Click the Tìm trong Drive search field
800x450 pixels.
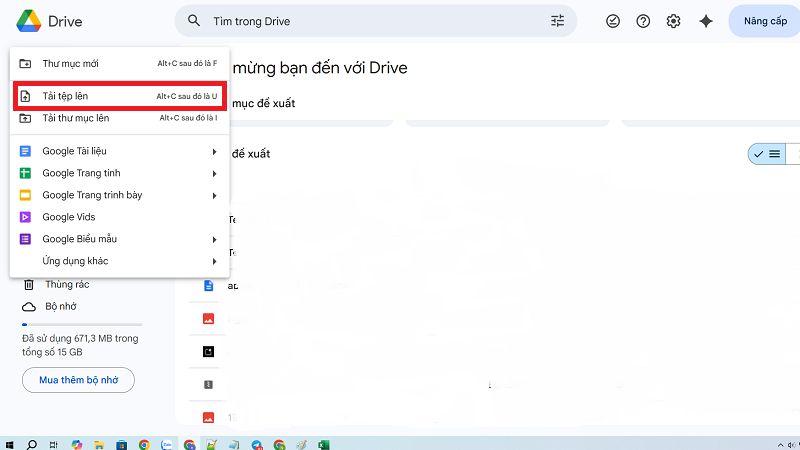[370, 21]
